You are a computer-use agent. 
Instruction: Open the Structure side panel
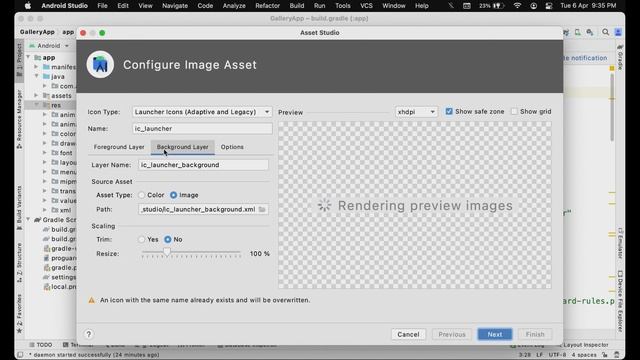point(19,262)
